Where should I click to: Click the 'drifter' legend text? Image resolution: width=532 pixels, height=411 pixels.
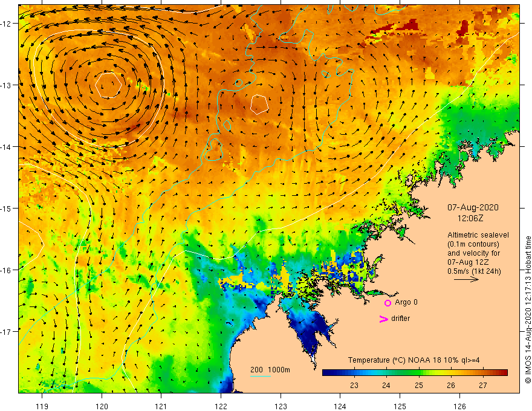[400, 319]
